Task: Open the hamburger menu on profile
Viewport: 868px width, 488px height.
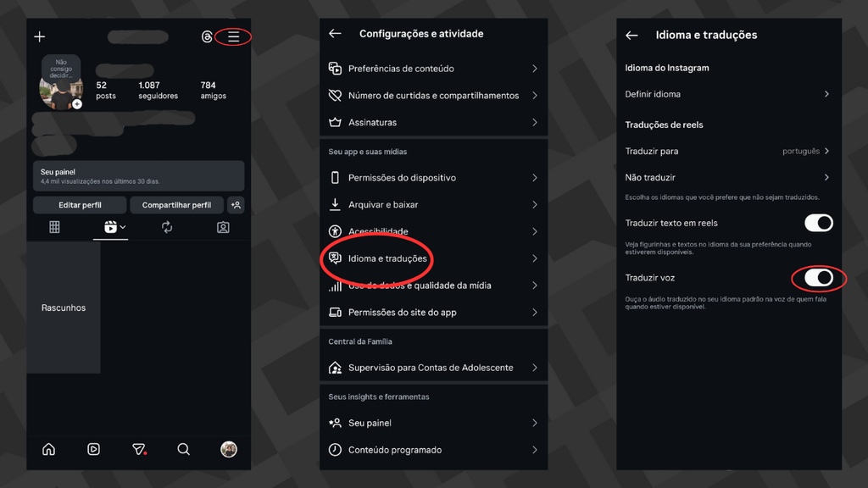Action: coord(233,37)
